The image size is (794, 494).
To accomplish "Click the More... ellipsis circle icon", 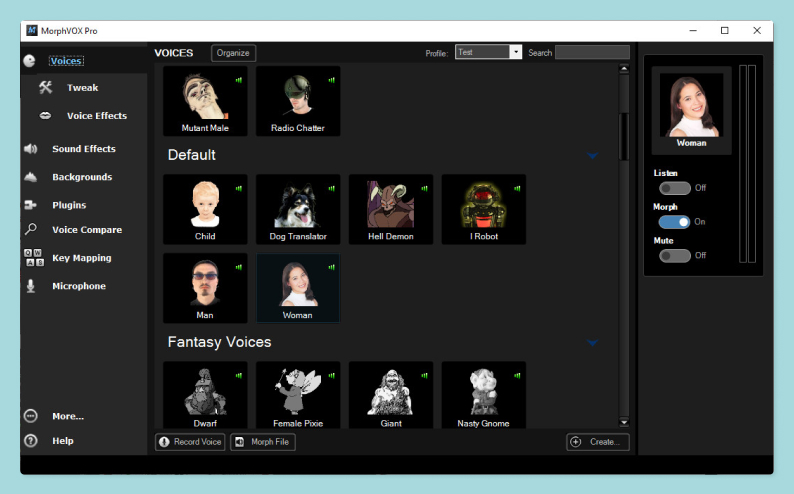I will [x=30, y=416].
